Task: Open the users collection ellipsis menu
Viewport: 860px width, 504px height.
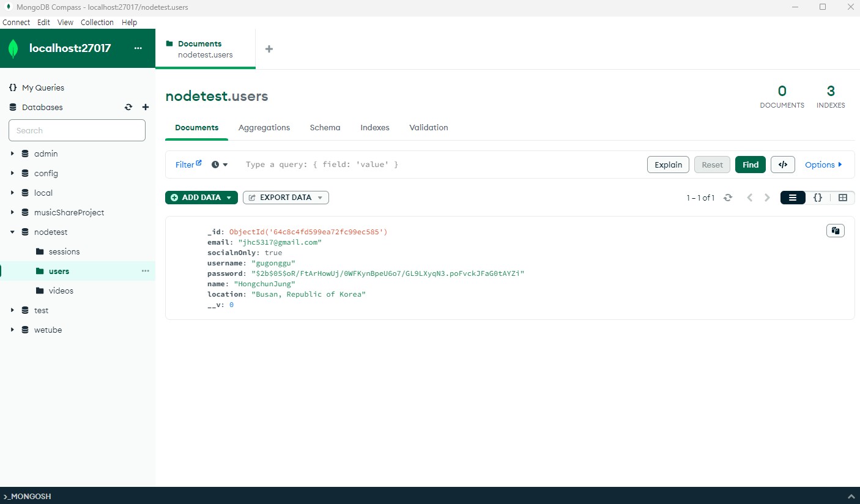Action: [146, 271]
